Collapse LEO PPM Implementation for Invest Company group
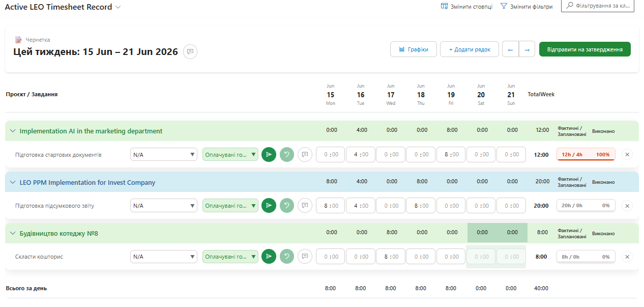Viewport: 644px width, 307px height. pyautogui.click(x=13, y=182)
